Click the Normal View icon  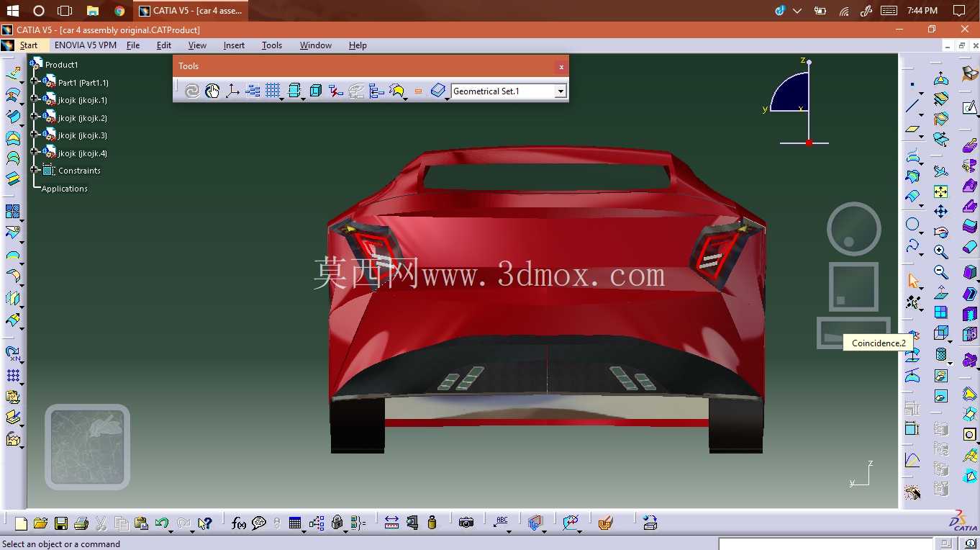(940, 292)
